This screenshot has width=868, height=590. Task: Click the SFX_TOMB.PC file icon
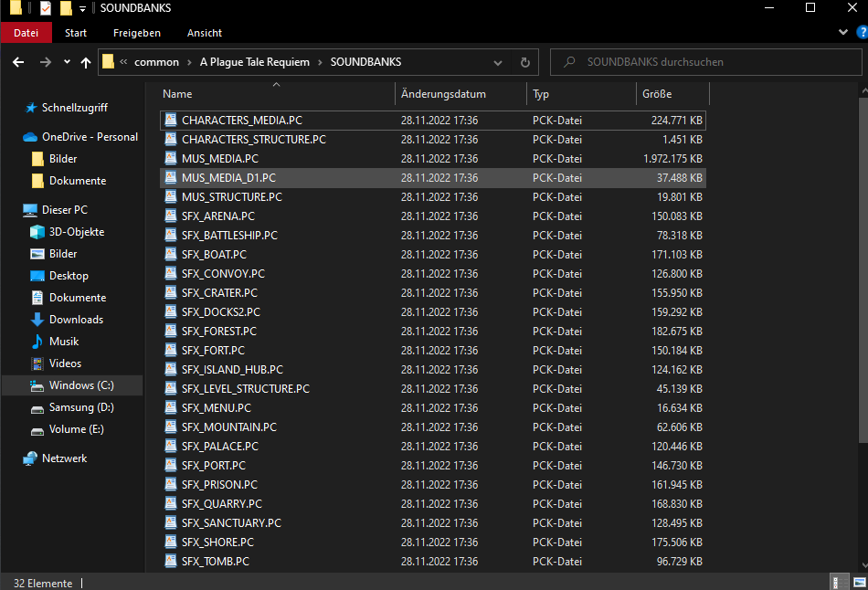[x=171, y=561]
